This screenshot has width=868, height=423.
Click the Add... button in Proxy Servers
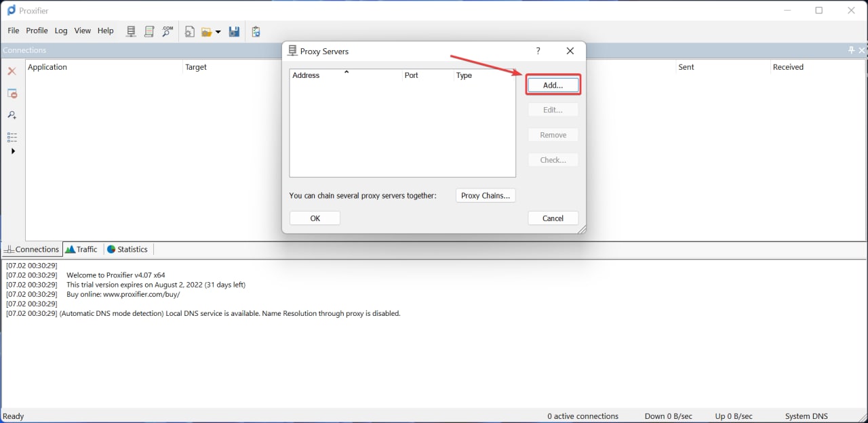click(553, 85)
